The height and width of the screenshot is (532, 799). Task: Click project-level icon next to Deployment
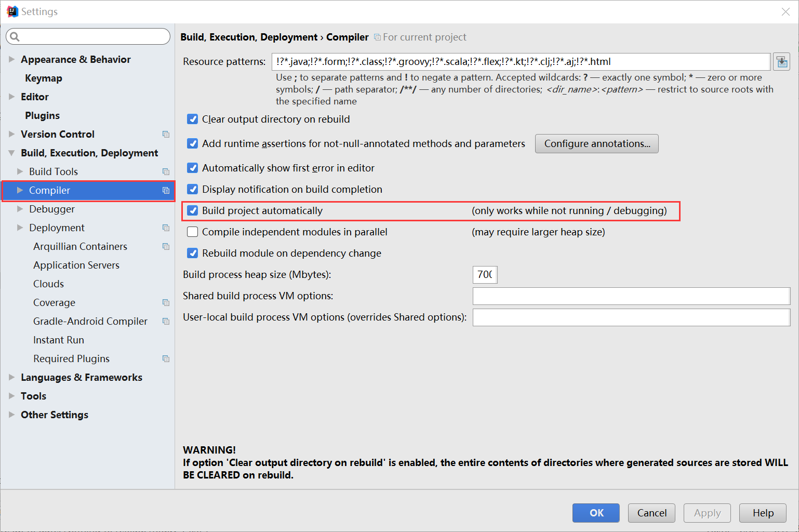[166, 228]
